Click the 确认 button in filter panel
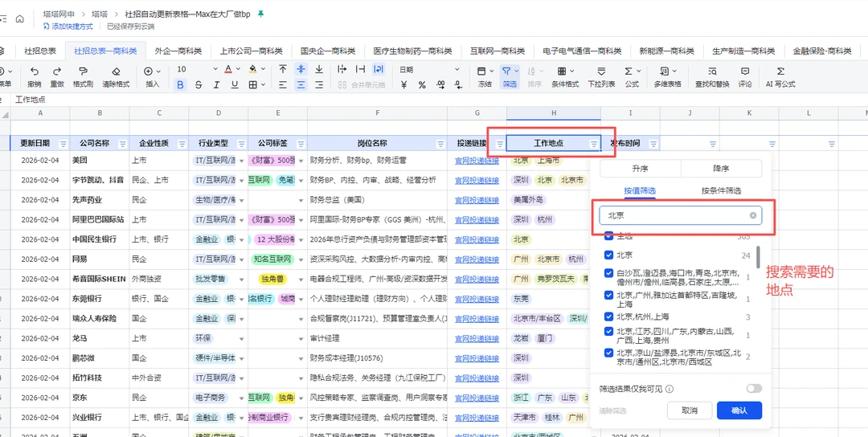 [739, 410]
